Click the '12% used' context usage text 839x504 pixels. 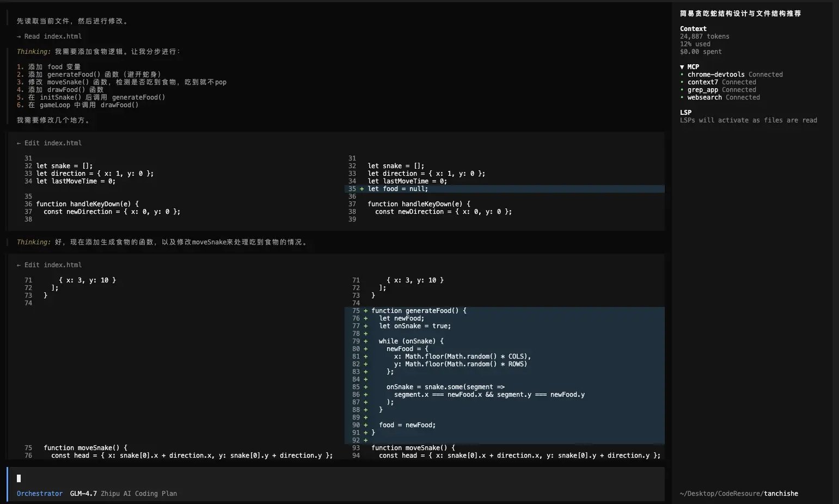(695, 44)
